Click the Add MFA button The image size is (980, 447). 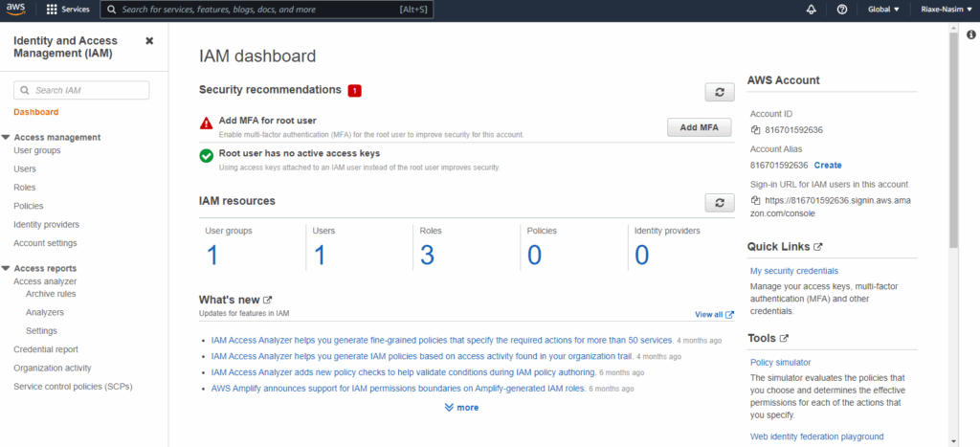pos(699,128)
